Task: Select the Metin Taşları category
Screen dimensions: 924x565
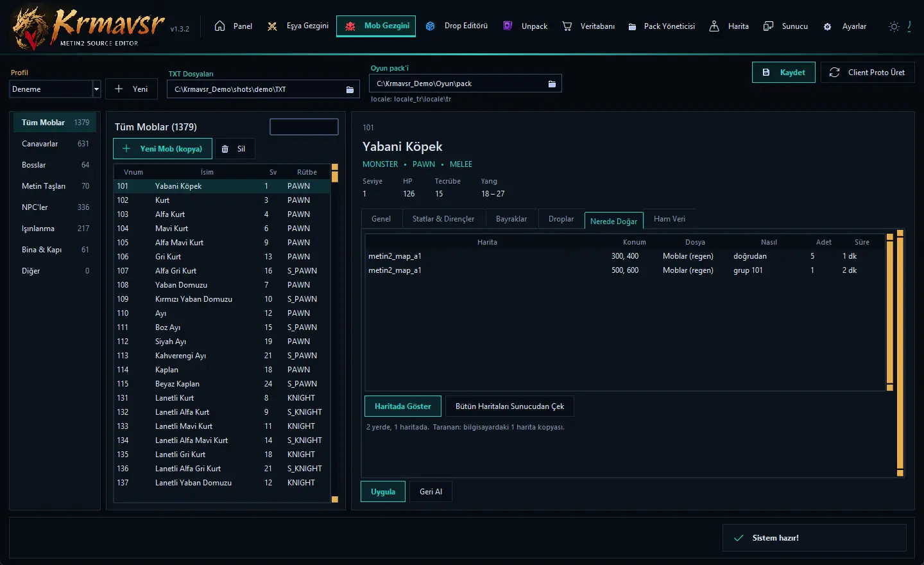Action: point(55,186)
